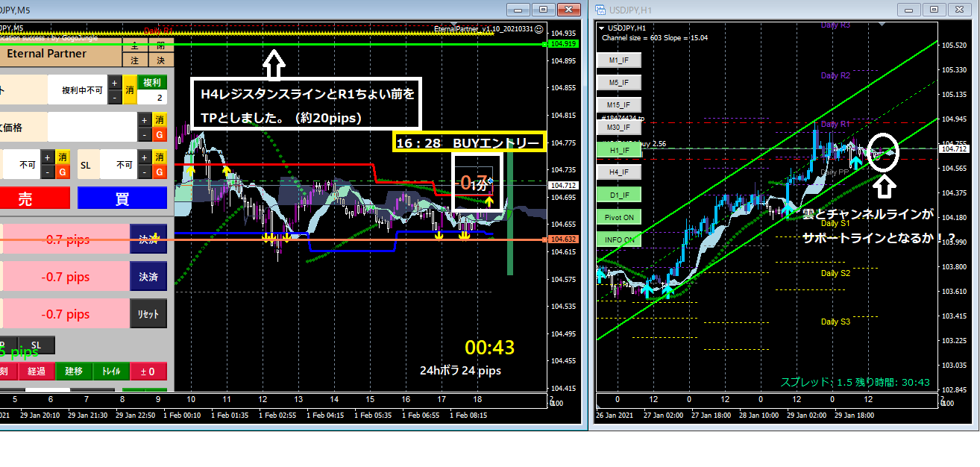Select the トレイル trailing button

click(111, 372)
